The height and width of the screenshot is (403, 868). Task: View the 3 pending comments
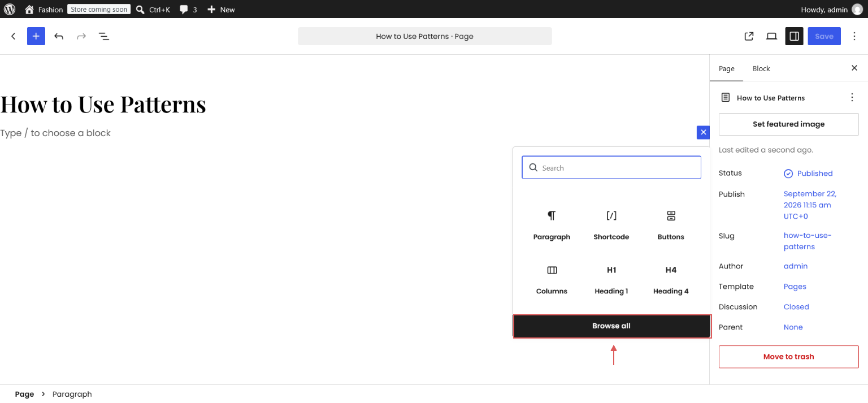[x=188, y=9]
